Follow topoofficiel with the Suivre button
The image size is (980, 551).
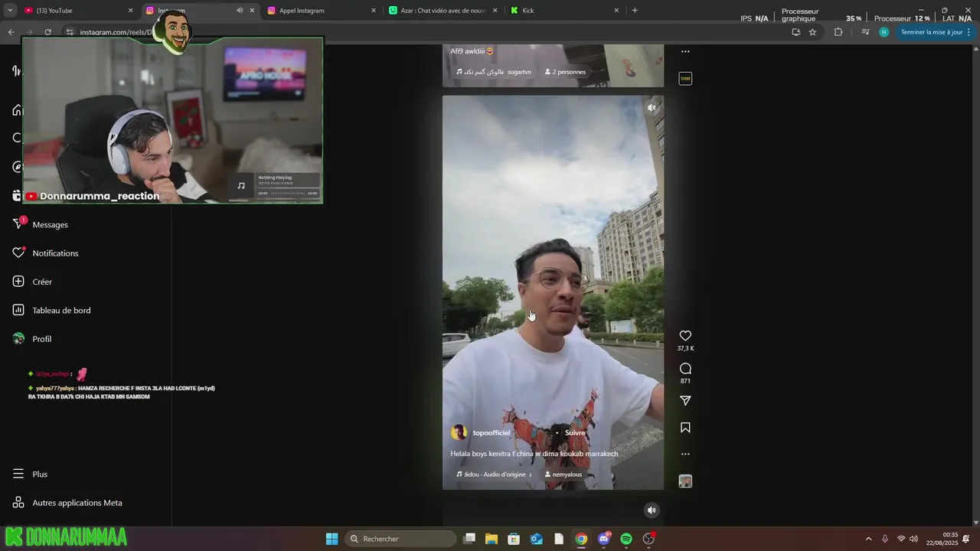[575, 433]
